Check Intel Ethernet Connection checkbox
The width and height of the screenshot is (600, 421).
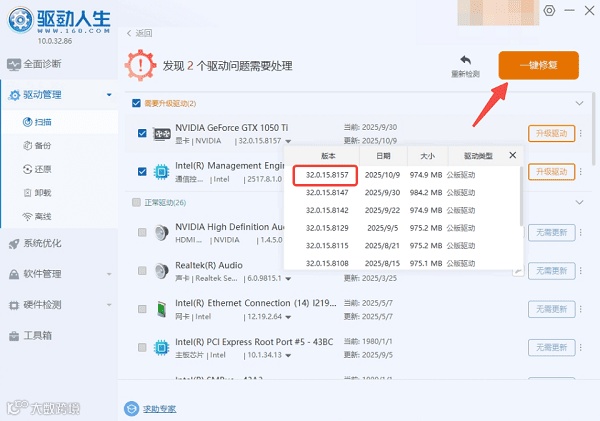tap(142, 309)
